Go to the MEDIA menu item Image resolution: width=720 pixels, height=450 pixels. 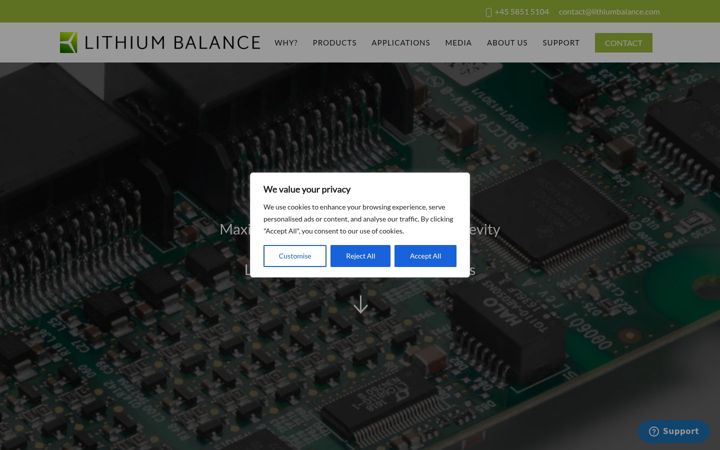(x=458, y=43)
